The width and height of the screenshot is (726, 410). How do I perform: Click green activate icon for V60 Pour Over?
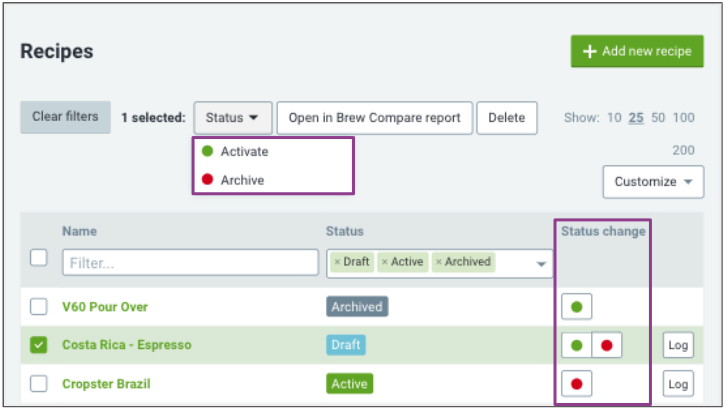(x=576, y=307)
